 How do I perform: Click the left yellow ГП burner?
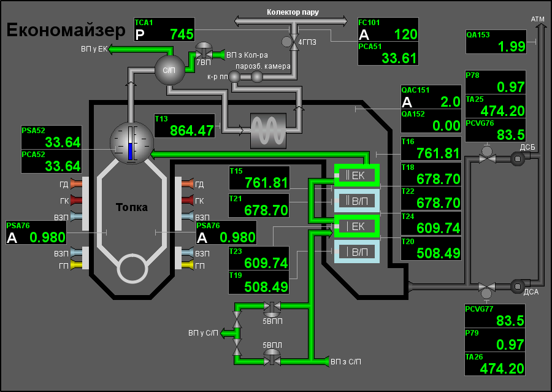click(x=77, y=265)
